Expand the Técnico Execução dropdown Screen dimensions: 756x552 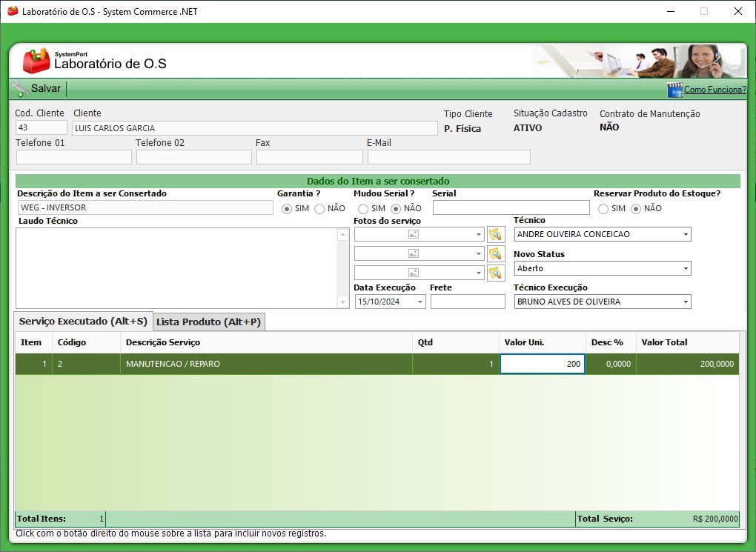click(x=685, y=302)
